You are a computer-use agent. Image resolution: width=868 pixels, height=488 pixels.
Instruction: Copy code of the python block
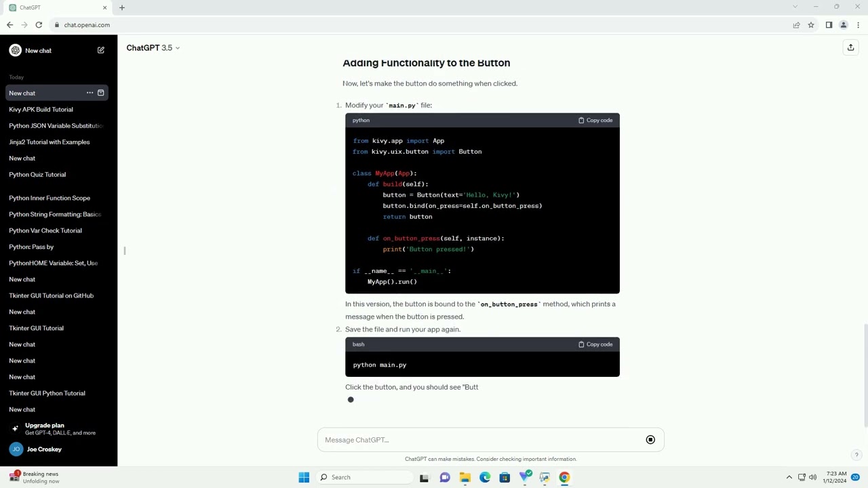point(595,120)
